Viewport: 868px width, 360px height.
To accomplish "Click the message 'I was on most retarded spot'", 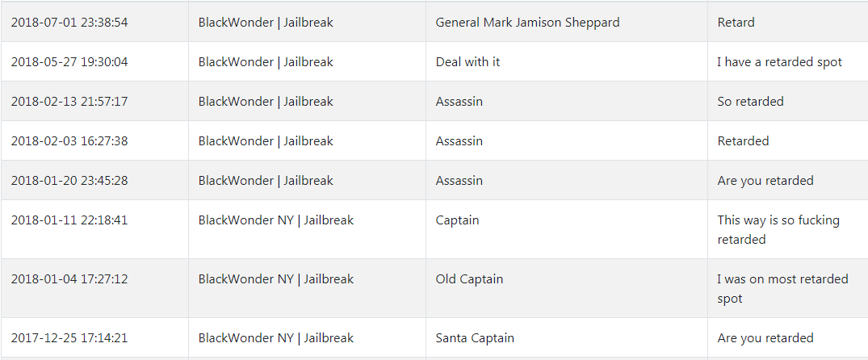I will (782, 289).
